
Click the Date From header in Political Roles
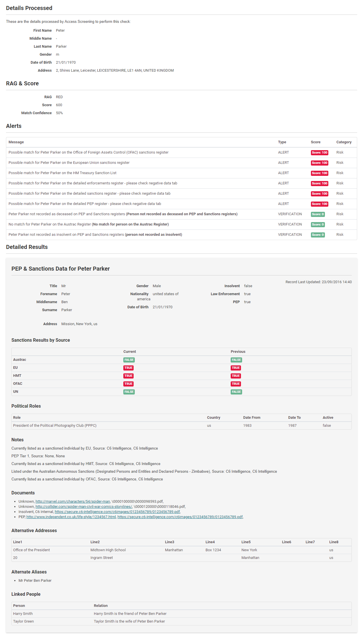coord(252,417)
